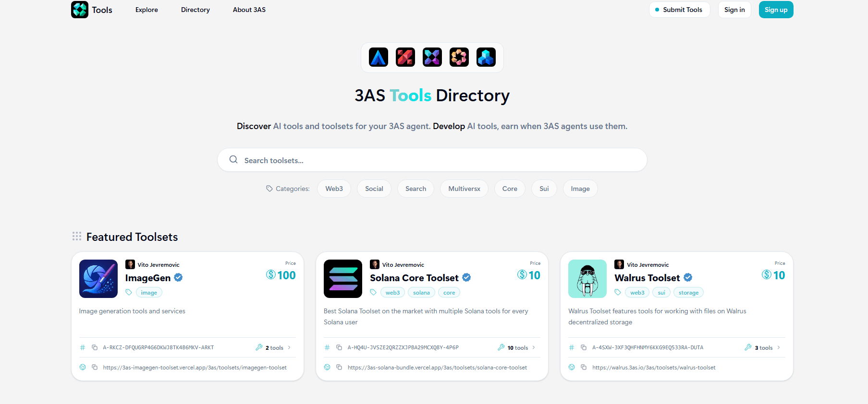Open the Walrus Toolset thumbnail
The width and height of the screenshot is (868, 404).
(587, 279)
